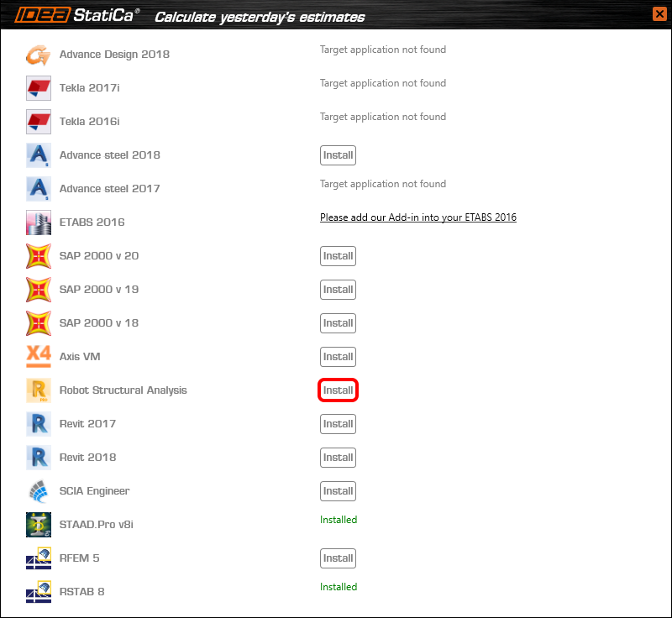Click the 'Axis VM' label
672x618 pixels.
[80, 357]
